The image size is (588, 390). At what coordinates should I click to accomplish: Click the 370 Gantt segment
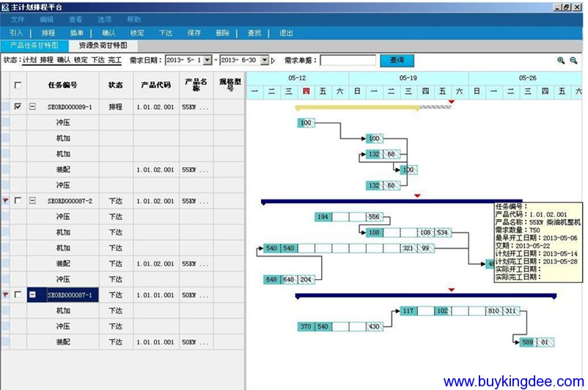[x=306, y=327]
